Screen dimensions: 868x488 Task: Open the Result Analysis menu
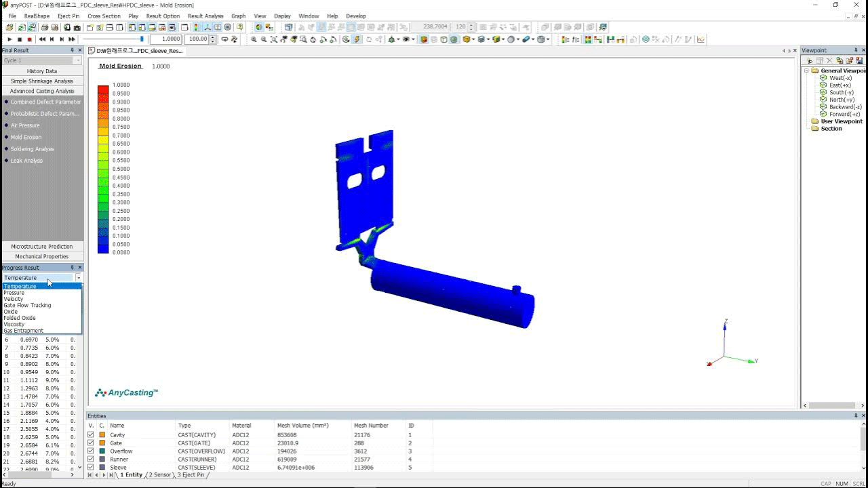pos(205,16)
